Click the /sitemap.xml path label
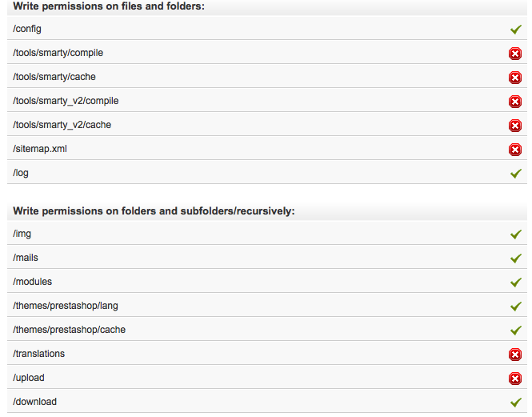Screen dimensions: 532x417 point(40,149)
